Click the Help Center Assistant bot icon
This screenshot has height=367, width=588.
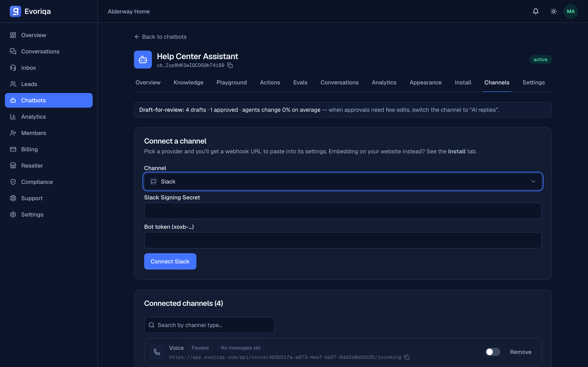[143, 60]
